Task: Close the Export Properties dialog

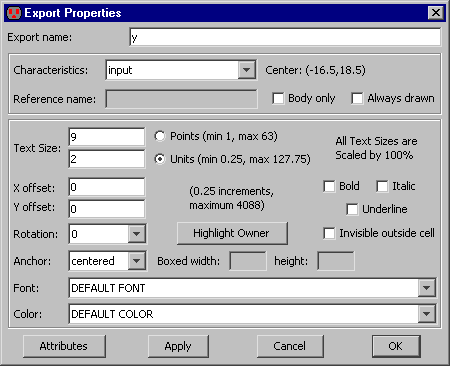Action: [x=436, y=13]
